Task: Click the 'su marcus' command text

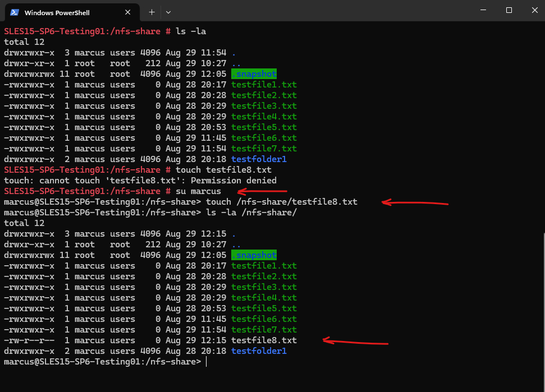Action: point(198,191)
